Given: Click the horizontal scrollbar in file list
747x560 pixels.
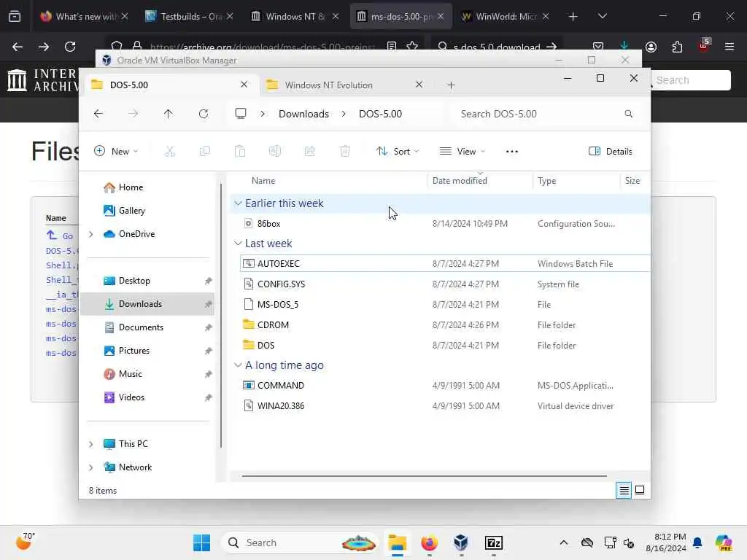Looking at the screenshot, I should pyautogui.click(x=424, y=475).
